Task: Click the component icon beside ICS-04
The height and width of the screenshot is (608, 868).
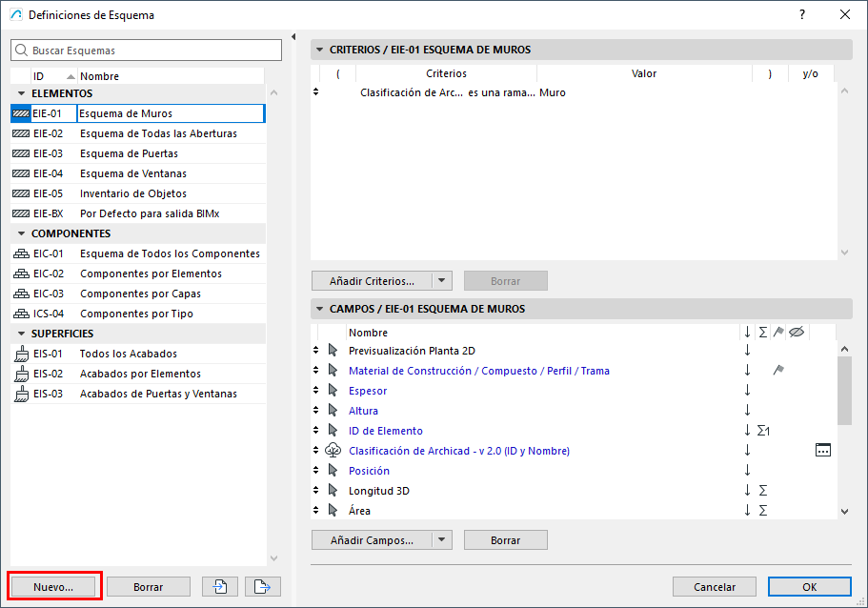Action: tap(21, 314)
